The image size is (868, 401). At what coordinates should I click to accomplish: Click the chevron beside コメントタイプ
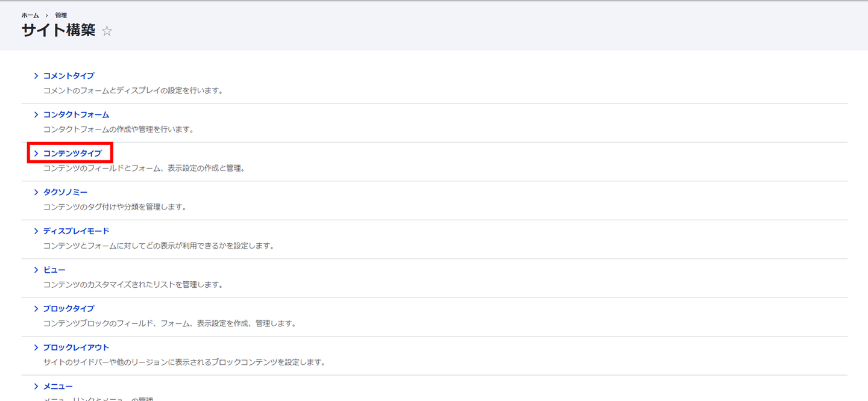click(36, 76)
